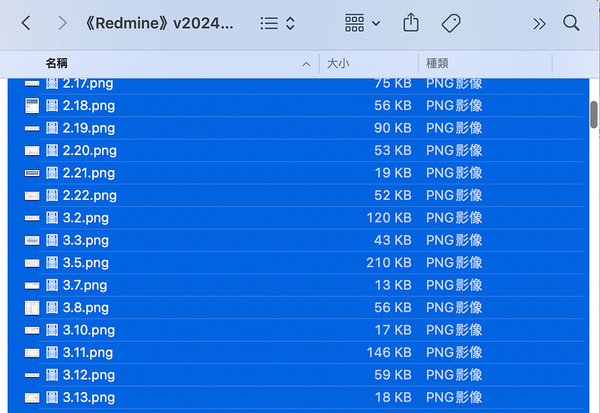Click the 13 KB size value
The height and width of the screenshot is (413, 600).
coord(393,285)
